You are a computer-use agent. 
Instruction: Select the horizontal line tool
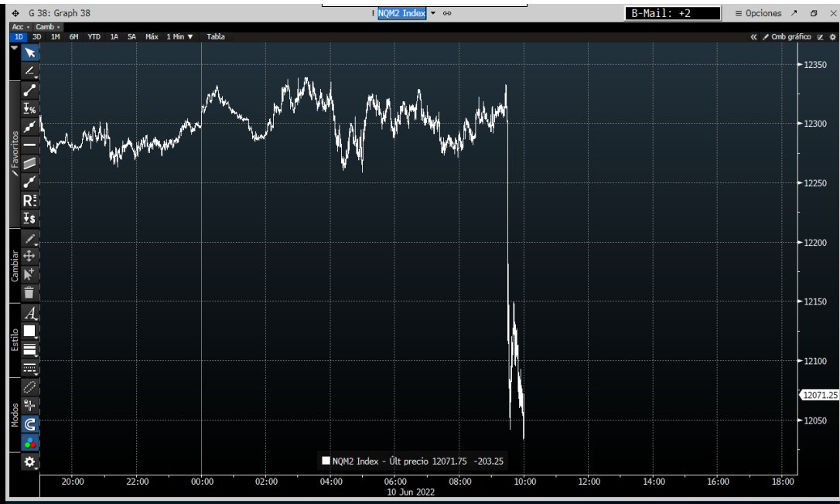coord(29,145)
